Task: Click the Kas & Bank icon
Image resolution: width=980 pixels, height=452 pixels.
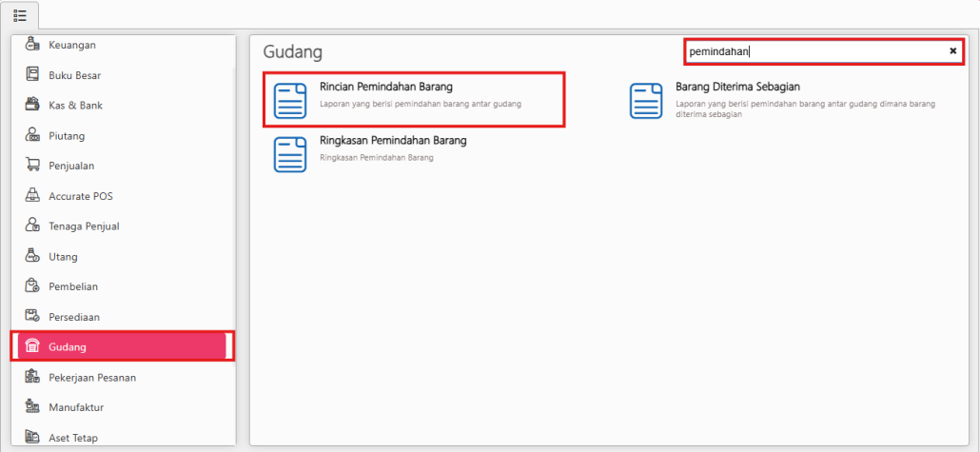Action: point(31,106)
